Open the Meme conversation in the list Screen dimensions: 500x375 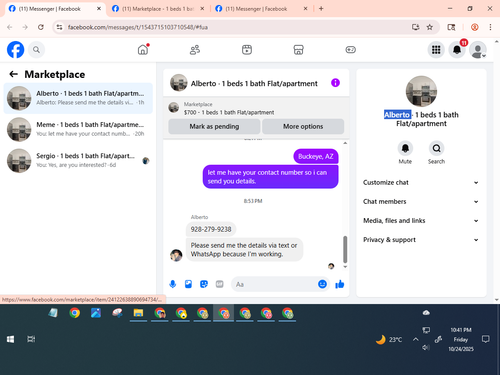tap(78, 129)
